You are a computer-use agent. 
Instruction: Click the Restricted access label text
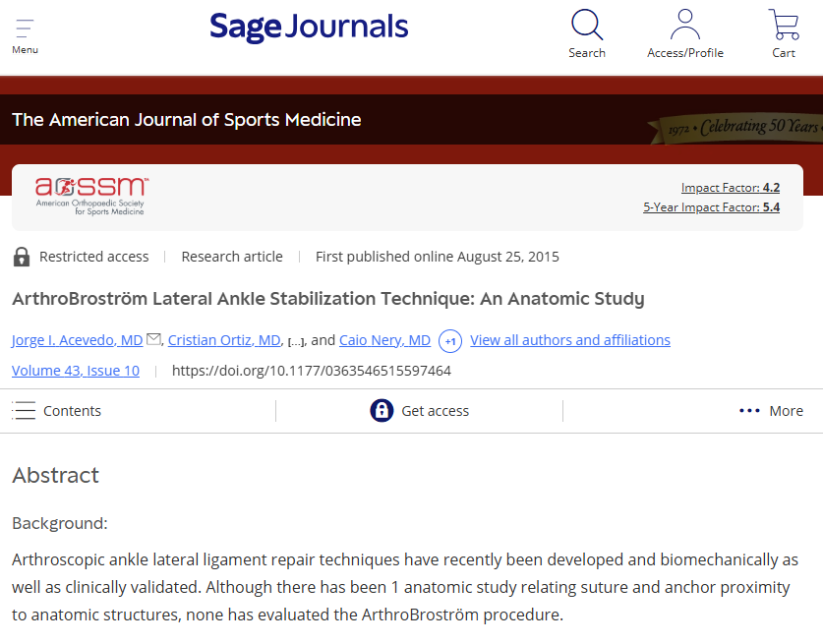pos(94,257)
